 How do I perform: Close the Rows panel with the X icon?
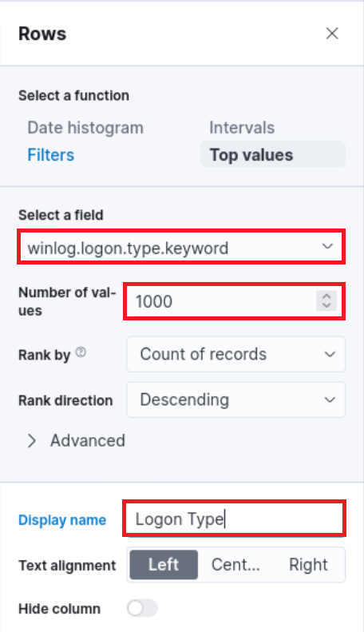332,34
